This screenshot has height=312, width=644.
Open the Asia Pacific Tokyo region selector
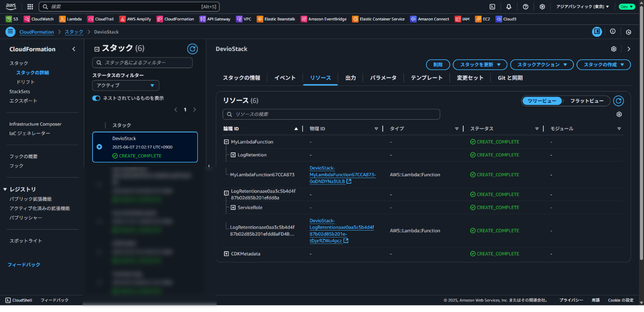[582, 6]
